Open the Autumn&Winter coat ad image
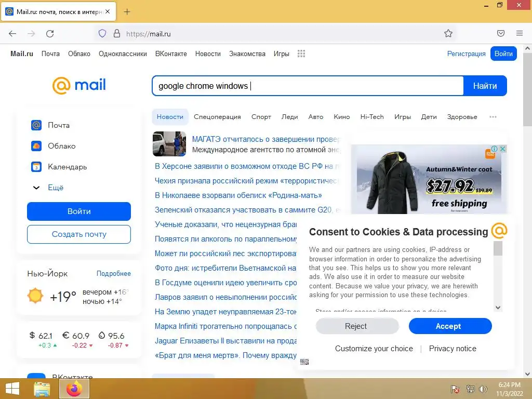Image resolution: width=532 pixels, height=399 pixels. click(x=429, y=179)
